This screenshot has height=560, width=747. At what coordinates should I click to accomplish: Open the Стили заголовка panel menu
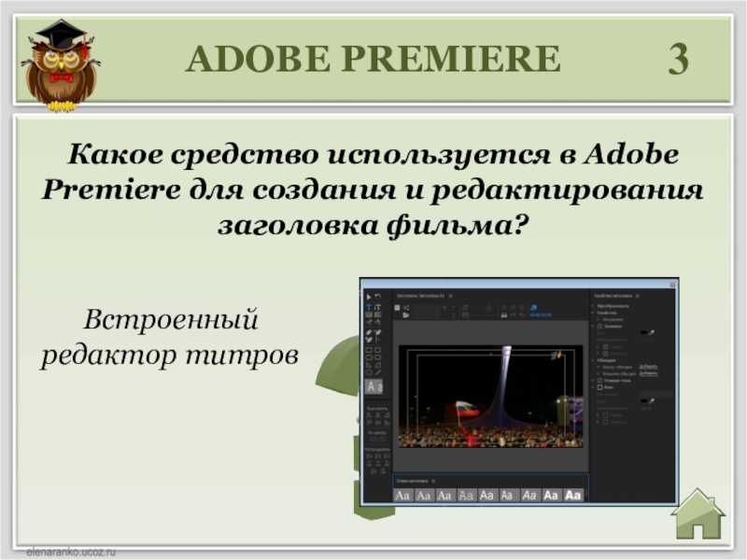pyautogui.click(x=433, y=481)
